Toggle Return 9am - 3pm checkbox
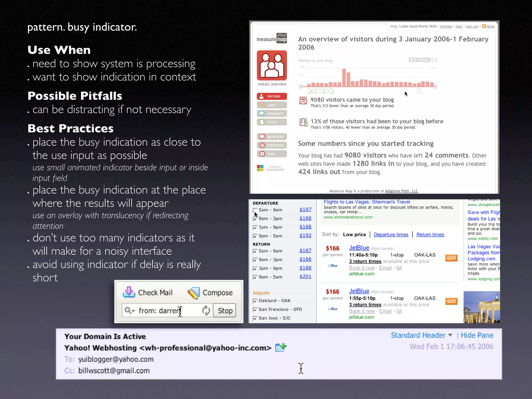532x399 pixels. point(255,260)
